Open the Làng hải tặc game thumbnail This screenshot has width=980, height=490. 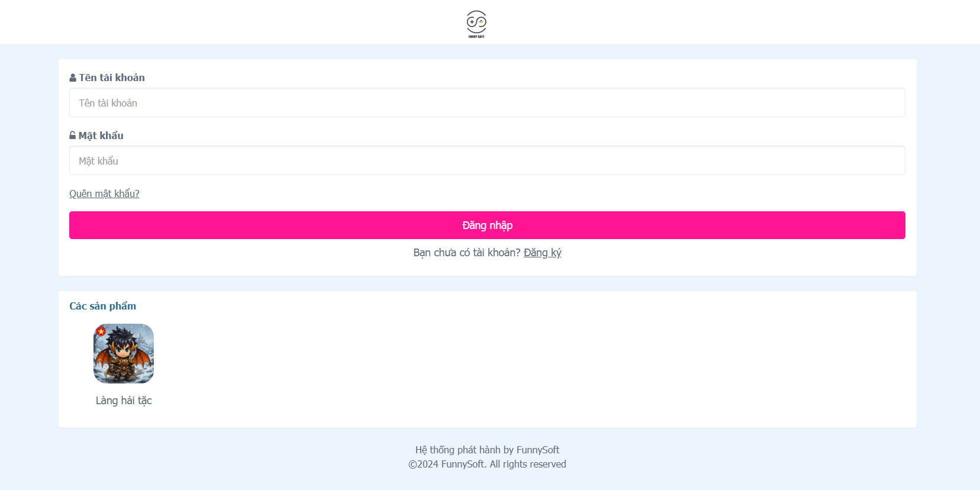pos(124,354)
